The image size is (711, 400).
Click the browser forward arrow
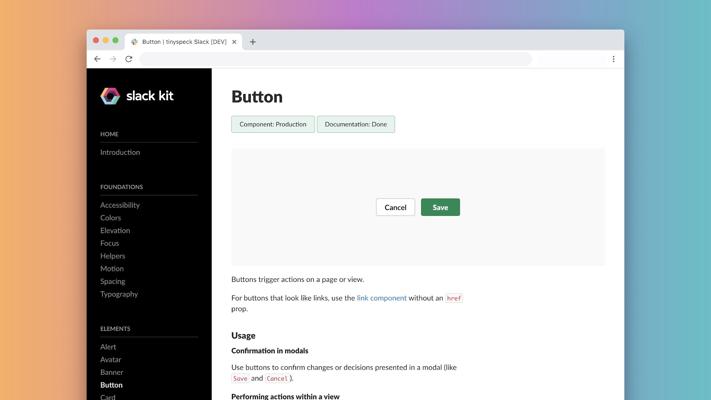point(113,59)
